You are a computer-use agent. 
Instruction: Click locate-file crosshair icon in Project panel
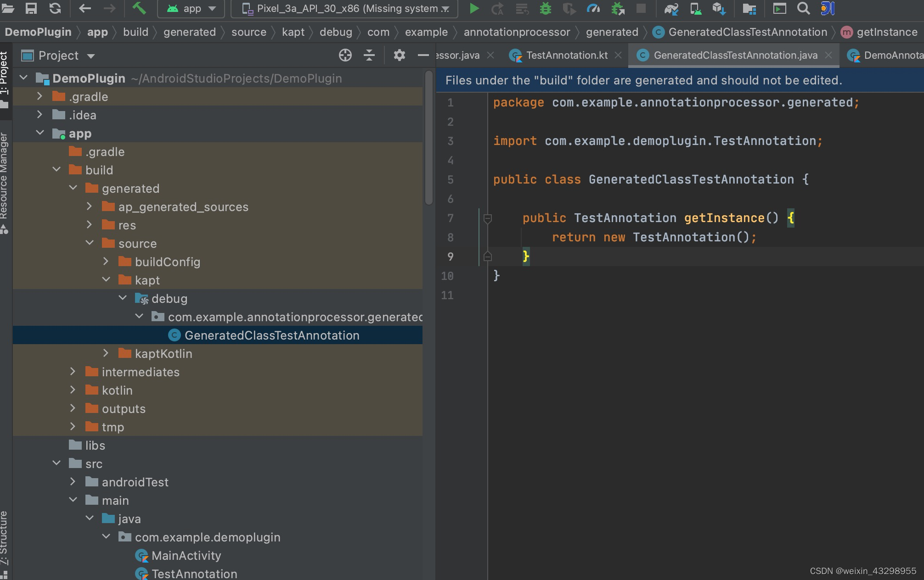(x=345, y=56)
